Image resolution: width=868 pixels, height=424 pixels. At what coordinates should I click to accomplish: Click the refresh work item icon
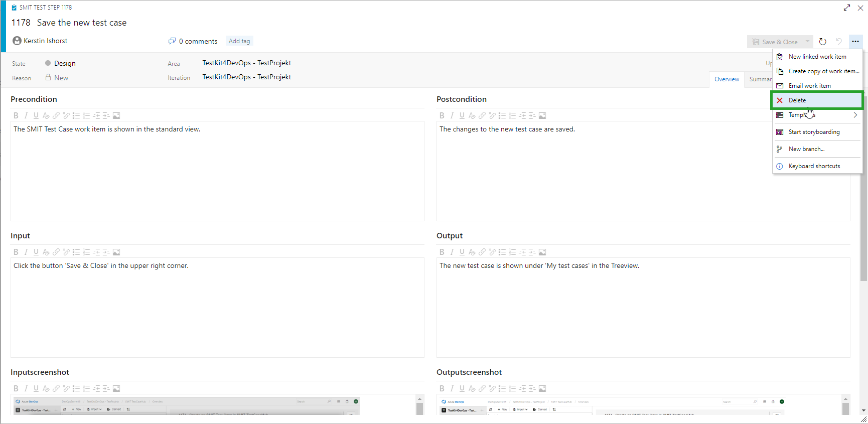[x=822, y=42]
